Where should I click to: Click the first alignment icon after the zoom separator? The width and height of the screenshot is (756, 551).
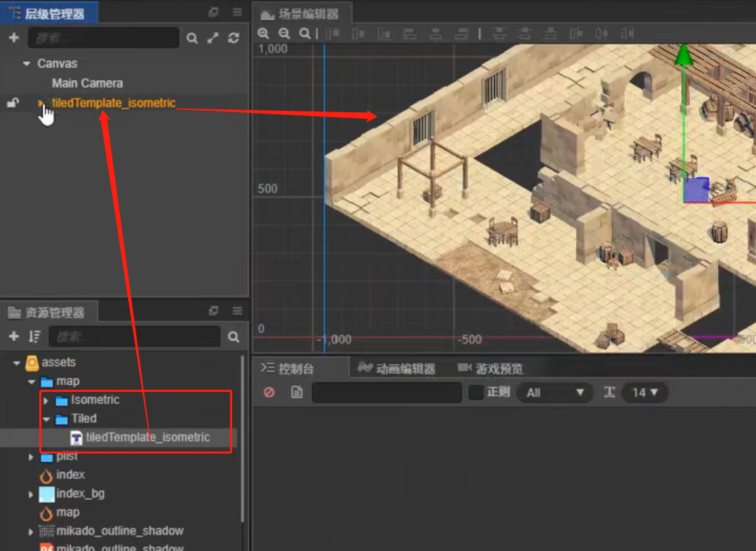(x=332, y=33)
